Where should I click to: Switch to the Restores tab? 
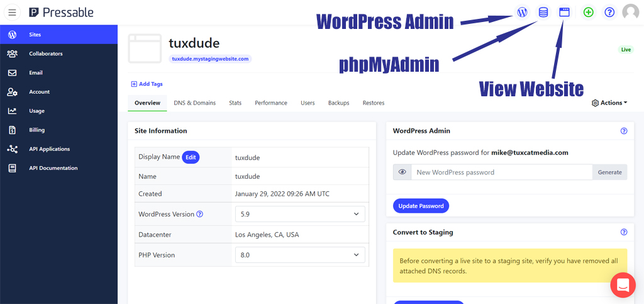coord(374,103)
